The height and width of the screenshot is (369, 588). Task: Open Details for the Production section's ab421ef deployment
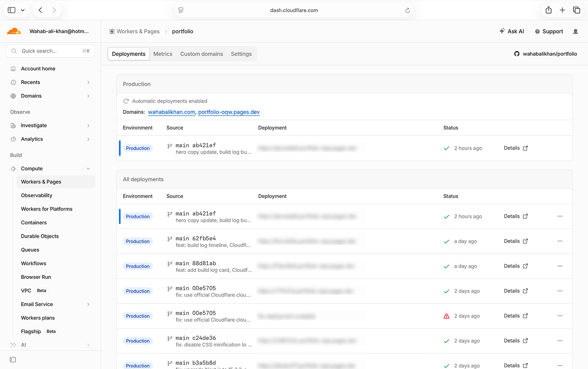click(x=516, y=148)
